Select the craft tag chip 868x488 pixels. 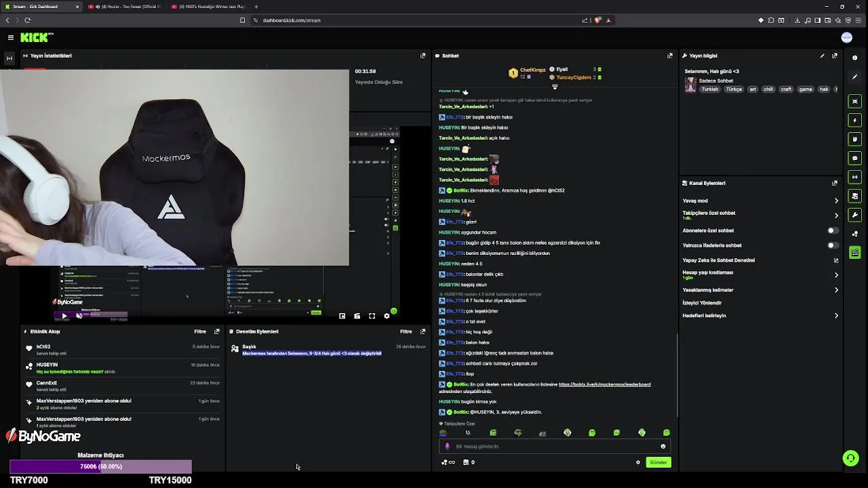(786, 89)
